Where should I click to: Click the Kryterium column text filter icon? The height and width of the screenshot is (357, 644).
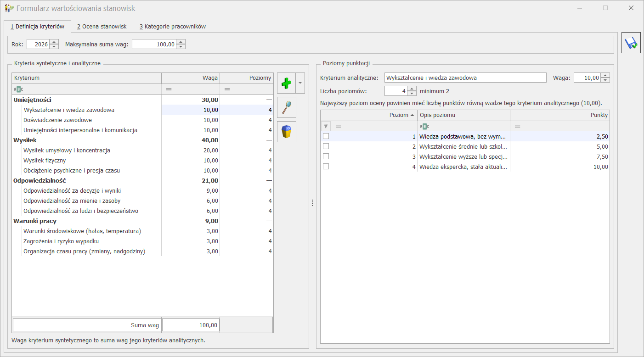[18, 89]
